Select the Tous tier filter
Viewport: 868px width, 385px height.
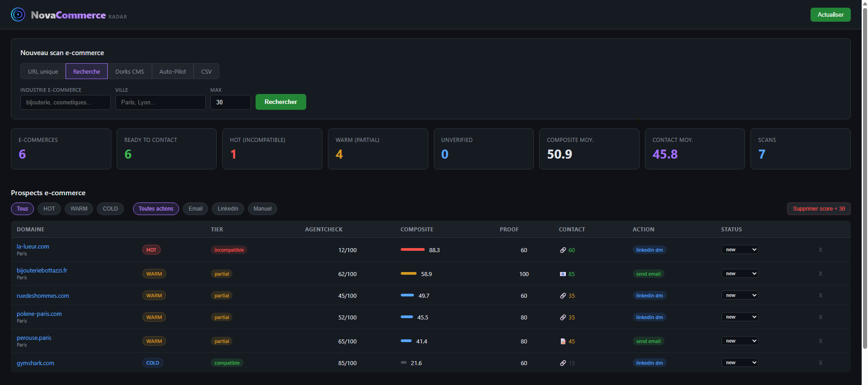pos(22,209)
